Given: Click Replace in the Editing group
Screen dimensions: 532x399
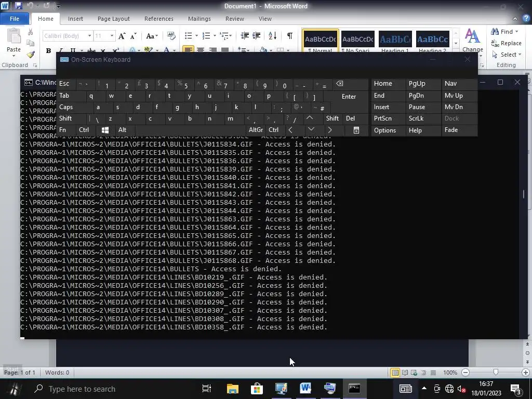Looking at the screenshot, I should click(x=506, y=43).
